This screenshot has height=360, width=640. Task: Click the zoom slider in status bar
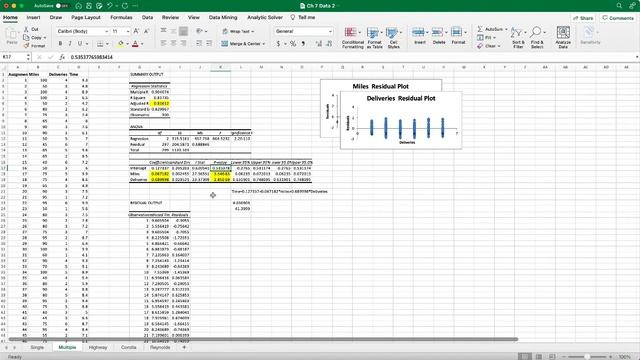point(587,357)
